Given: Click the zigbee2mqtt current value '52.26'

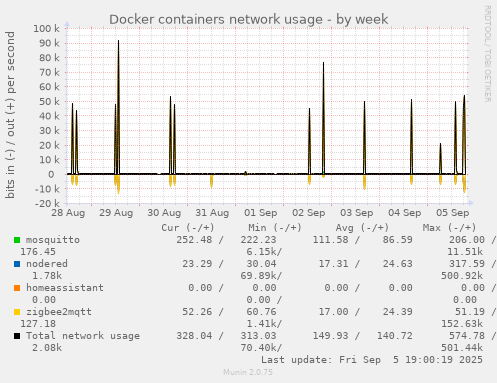Looking at the screenshot, I should (x=197, y=312).
